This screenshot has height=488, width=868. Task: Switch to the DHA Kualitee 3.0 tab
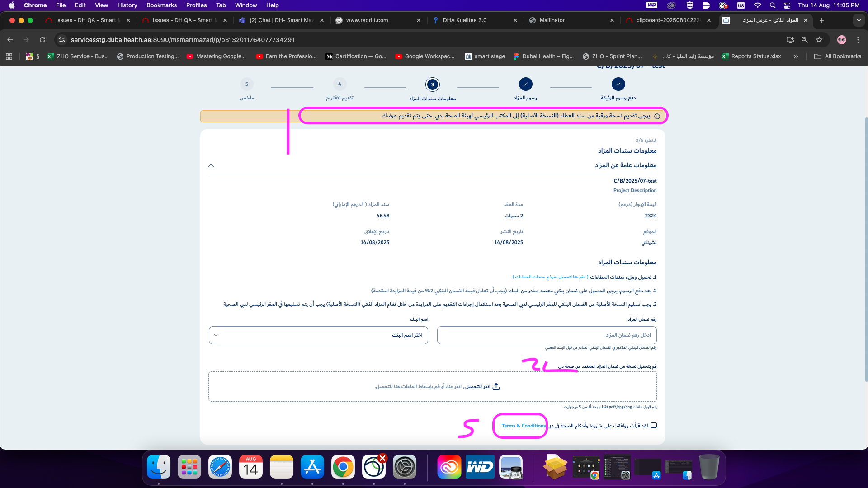[x=475, y=20]
